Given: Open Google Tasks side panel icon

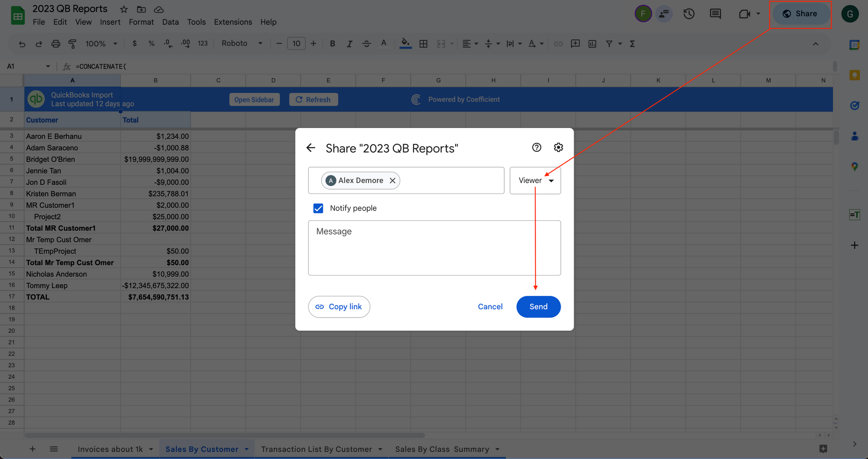Looking at the screenshot, I should [x=855, y=105].
